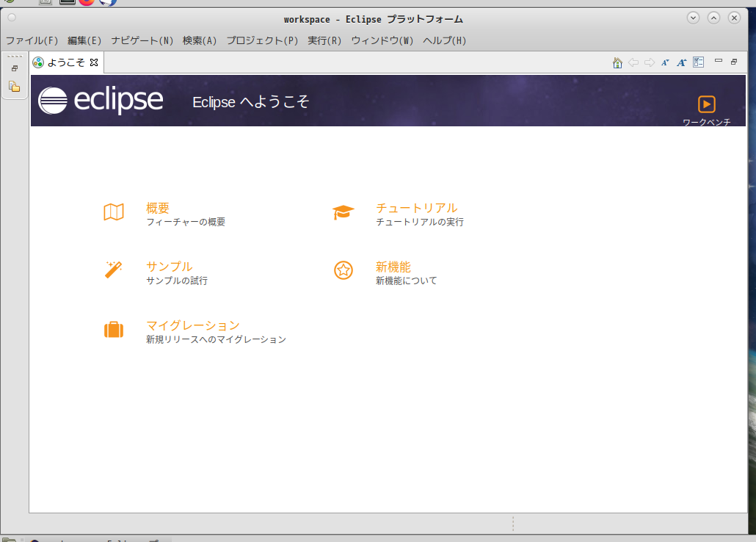The height and width of the screenshot is (542, 756).
Task: Open the プロジェクト(P) menu
Action: pos(262,40)
